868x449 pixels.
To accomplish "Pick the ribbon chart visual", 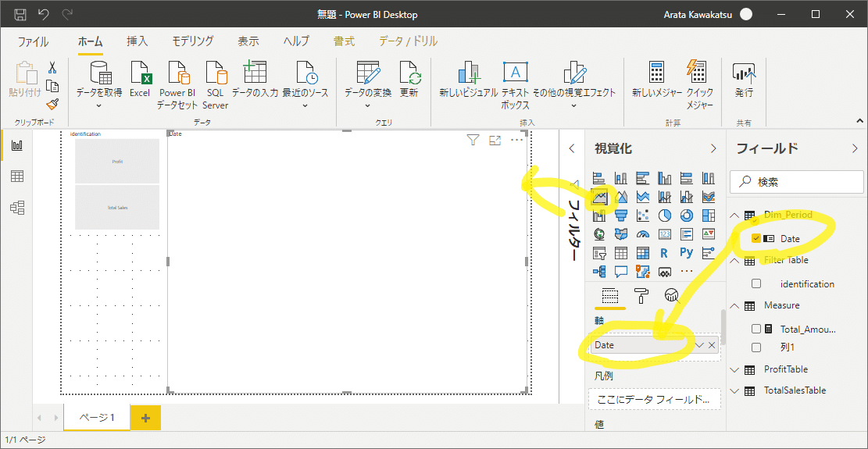I will (x=708, y=196).
